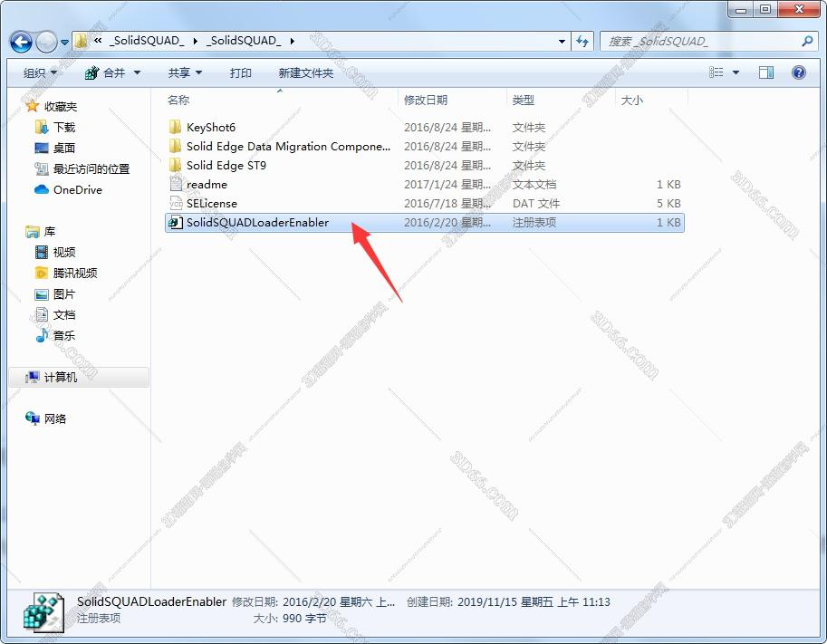827x644 pixels.
Task: Click the 大小: 990 字节 detail
Action: (x=290, y=618)
